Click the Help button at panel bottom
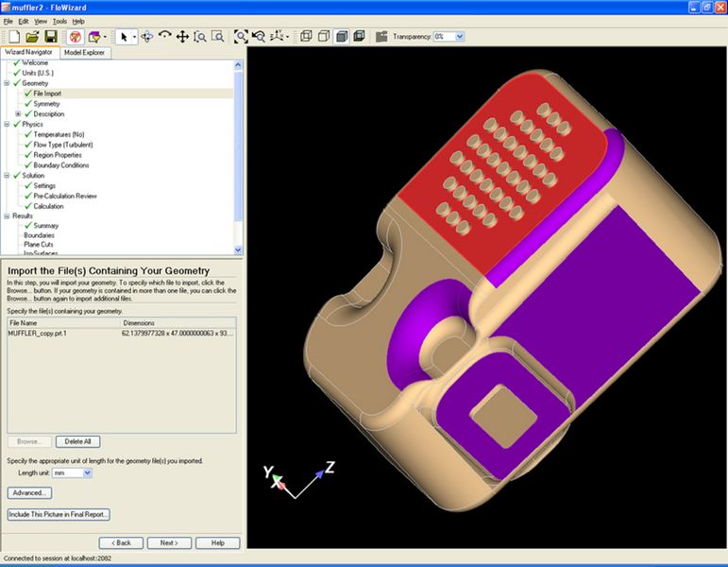 pos(218,542)
